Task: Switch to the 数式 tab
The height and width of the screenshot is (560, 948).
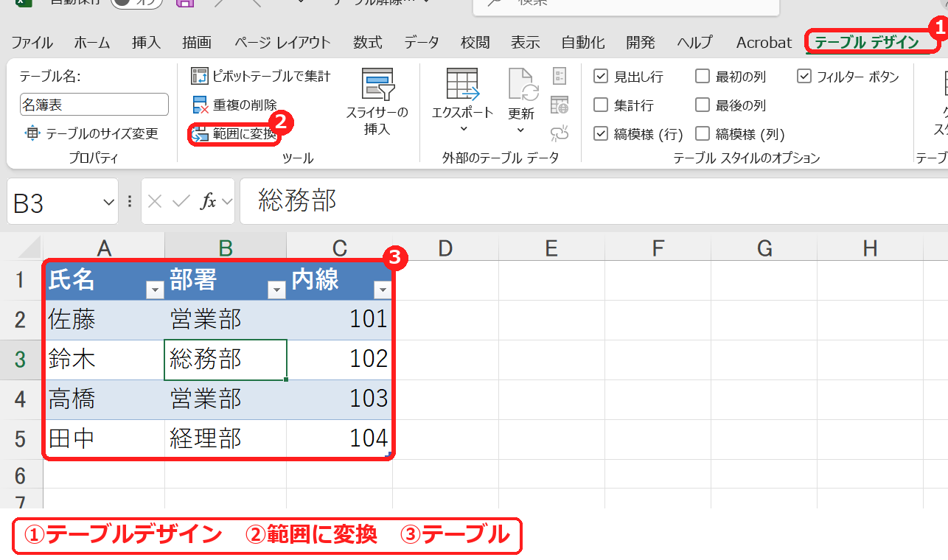Action: [367, 43]
